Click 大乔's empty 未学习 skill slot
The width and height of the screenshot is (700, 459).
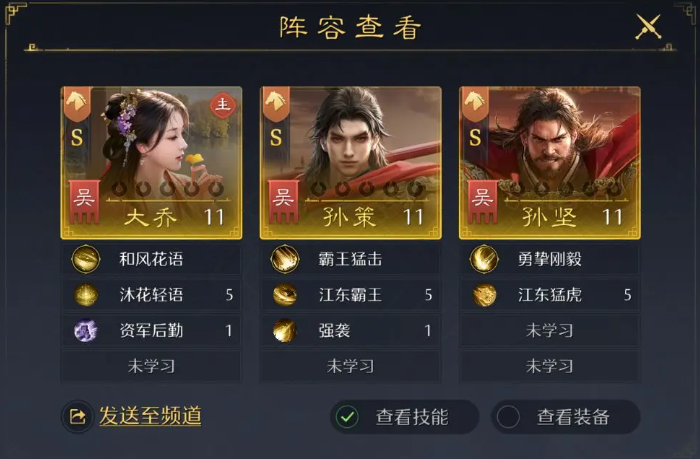click(x=151, y=366)
